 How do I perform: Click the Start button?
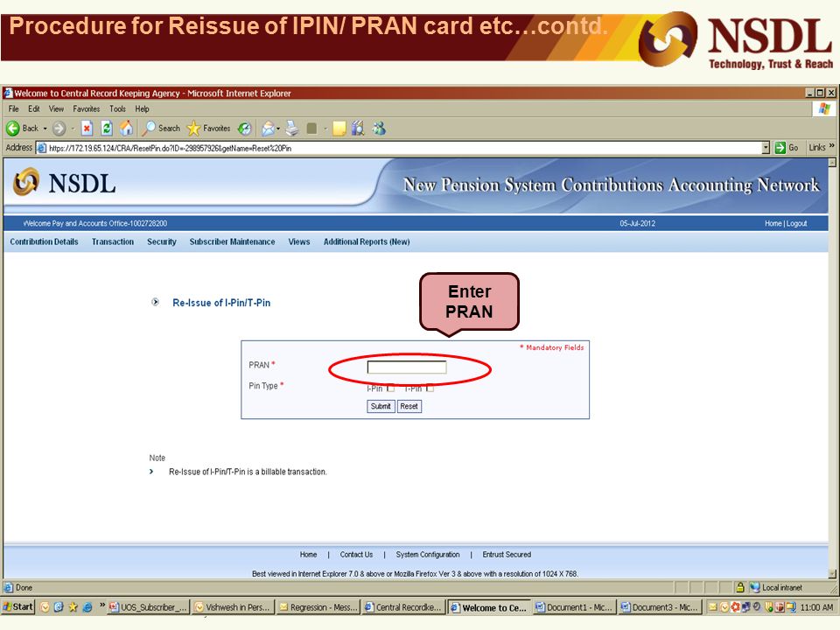tap(17, 606)
